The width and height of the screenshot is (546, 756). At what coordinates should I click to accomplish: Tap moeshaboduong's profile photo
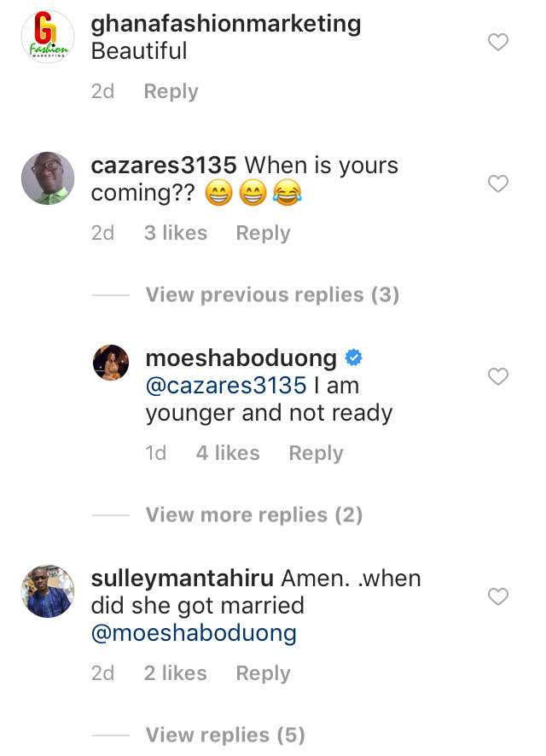point(111,363)
